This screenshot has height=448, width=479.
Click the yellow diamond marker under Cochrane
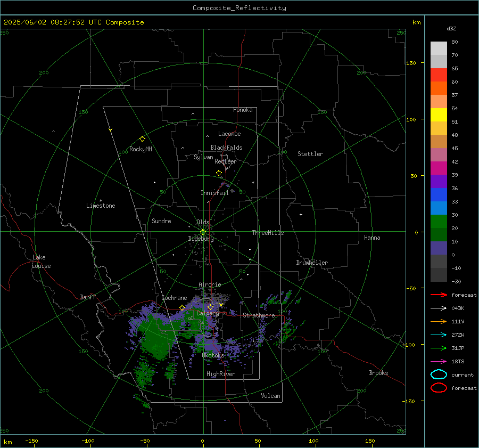coord(183,308)
